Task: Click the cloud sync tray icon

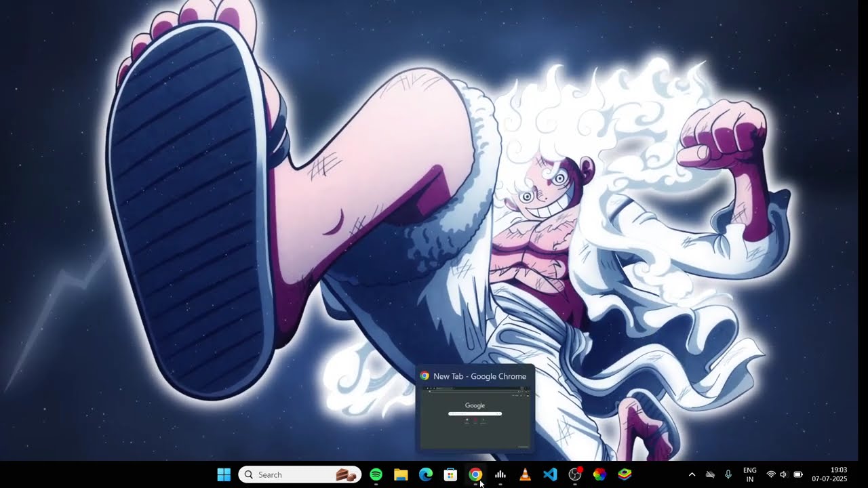Action: (x=710, y=474)
